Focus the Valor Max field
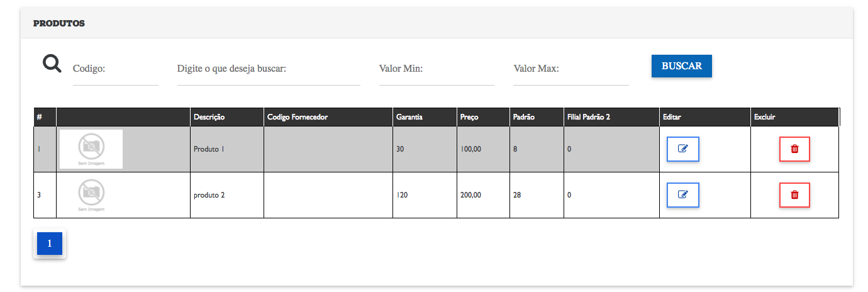Screen dimensions: 868x292 pyautogui.click(x=571, y=69)
